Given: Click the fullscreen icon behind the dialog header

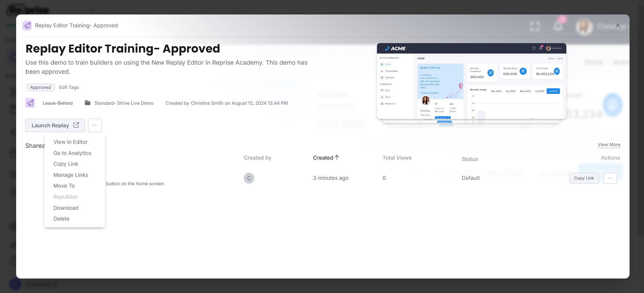Looking at the screenshot, I should (x=535, y=26).
